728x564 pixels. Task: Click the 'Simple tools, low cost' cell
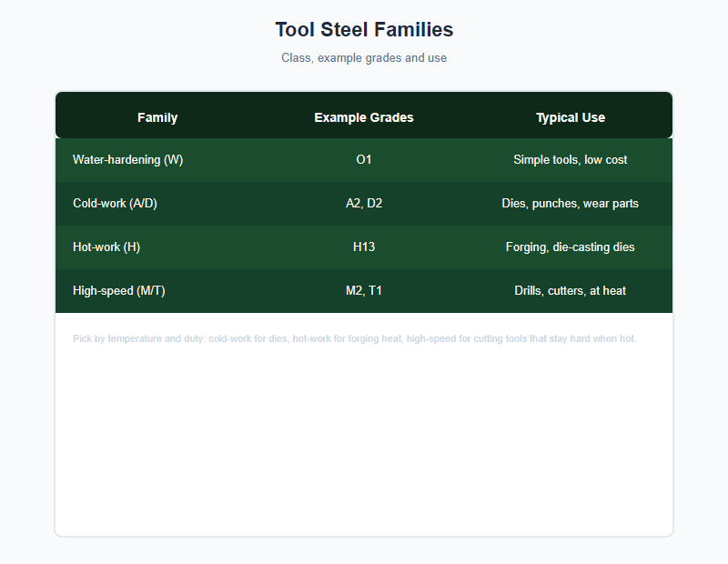click(571, 160)
